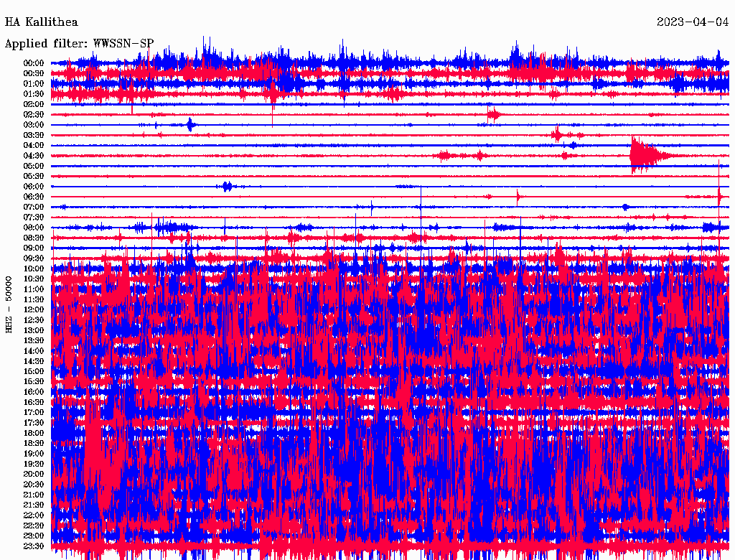Click the 13:00 time label
This screenshot has width=735, height=560.
tap(34, 330)
